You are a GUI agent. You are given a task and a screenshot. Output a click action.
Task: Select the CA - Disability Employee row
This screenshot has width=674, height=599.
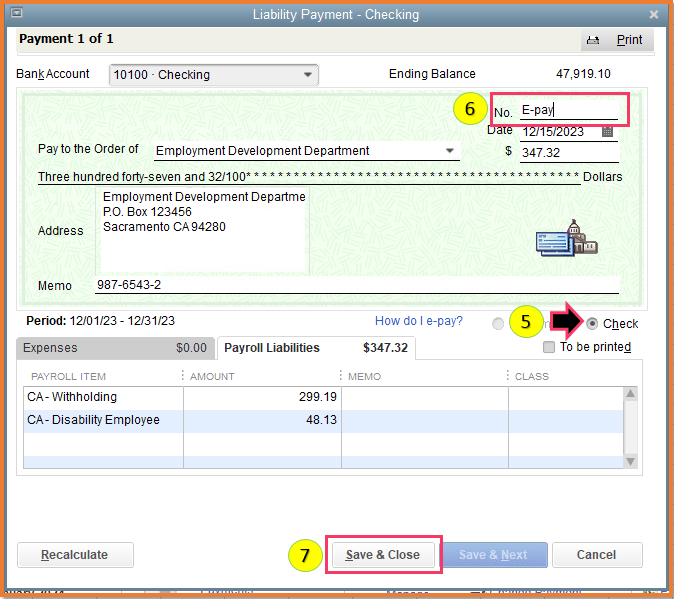[x=323, y=420]
